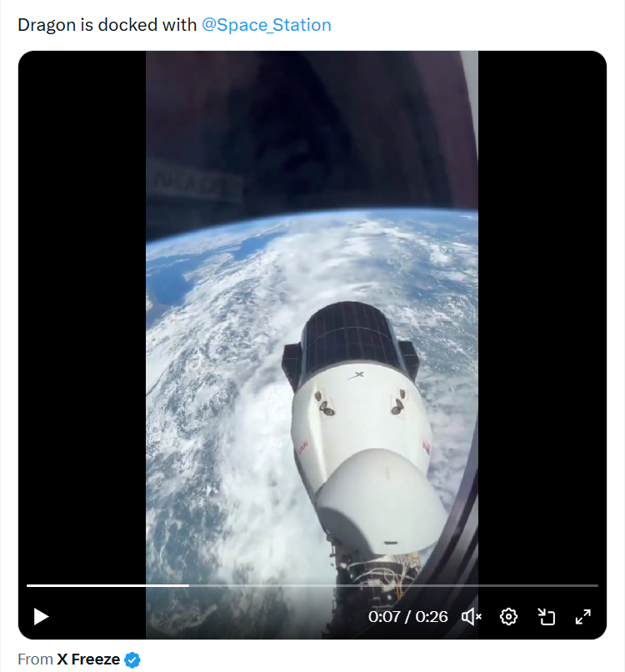Click the "From" label below the video

35,659
